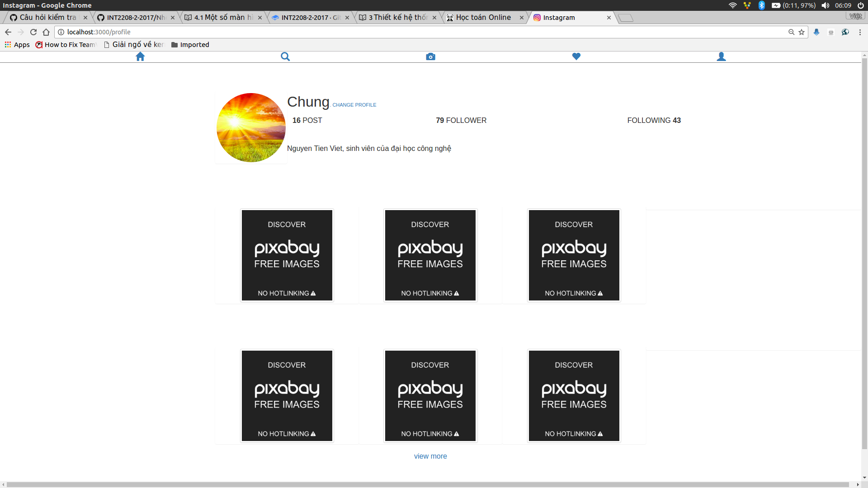Image resolution: width=868 pixels, height=488 pixels.
Task: Open the Chrome three-dot menu
Action: (860, 32)
